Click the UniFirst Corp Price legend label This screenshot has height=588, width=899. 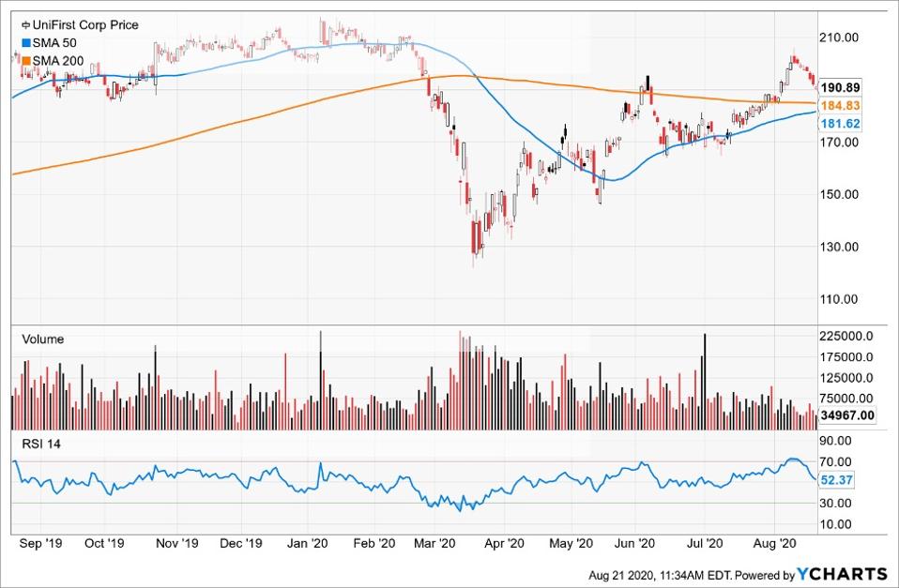tap(85, 25)
